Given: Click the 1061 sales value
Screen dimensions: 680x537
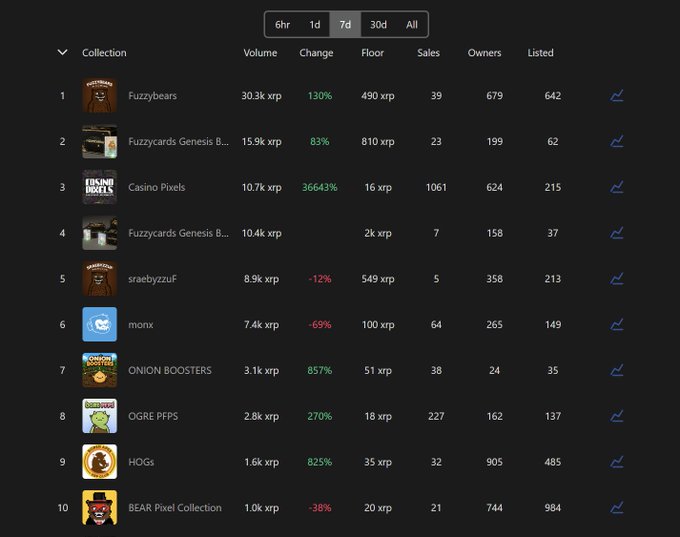Looking at the screenshot, I should (x=436, y=187).
